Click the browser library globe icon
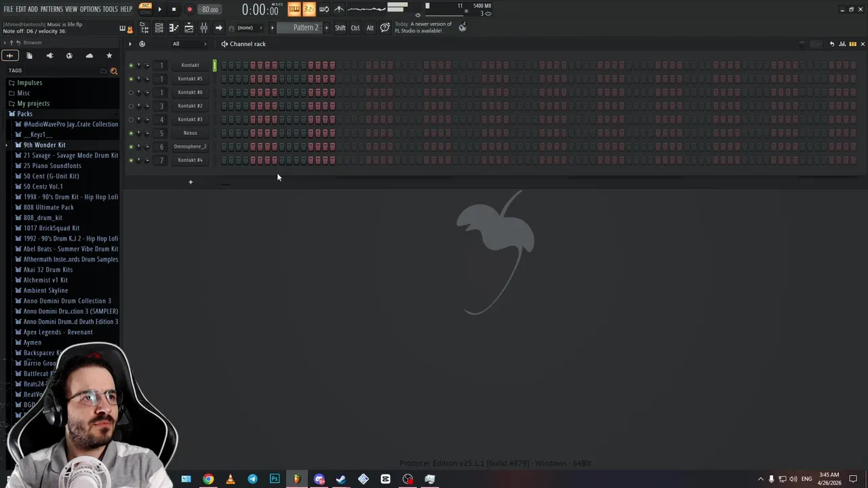The image size is (868, 488). 69,56
